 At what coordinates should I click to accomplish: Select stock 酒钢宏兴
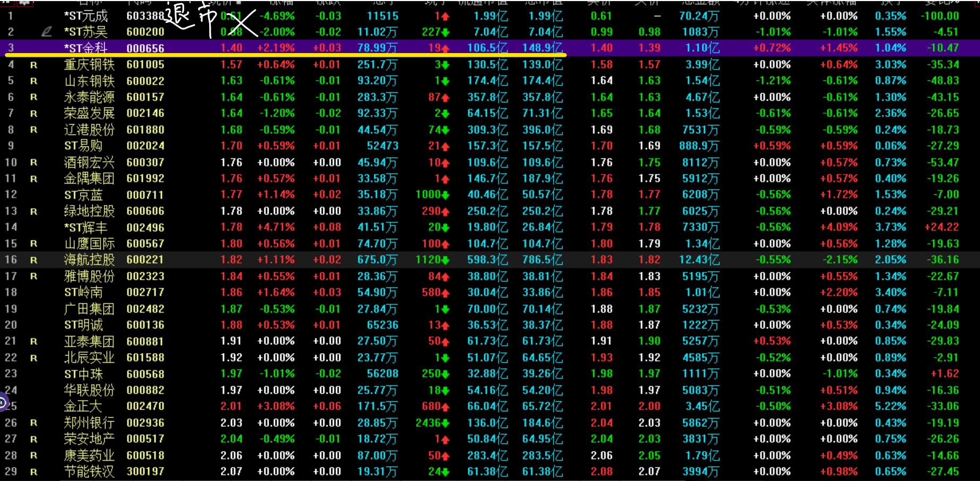(89, 162)
